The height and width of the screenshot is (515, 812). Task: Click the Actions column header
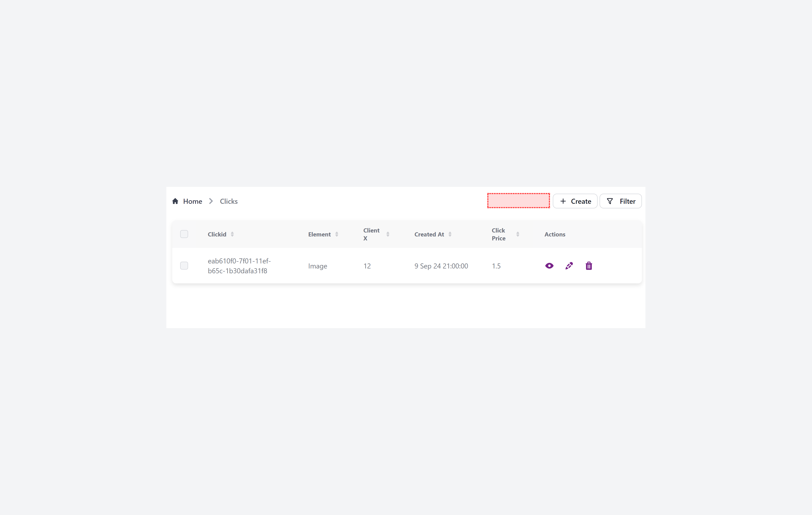point(555,234)
